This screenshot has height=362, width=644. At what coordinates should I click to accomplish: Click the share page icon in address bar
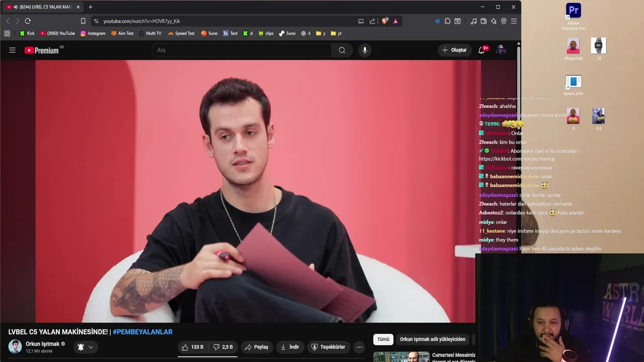point(372,21)
